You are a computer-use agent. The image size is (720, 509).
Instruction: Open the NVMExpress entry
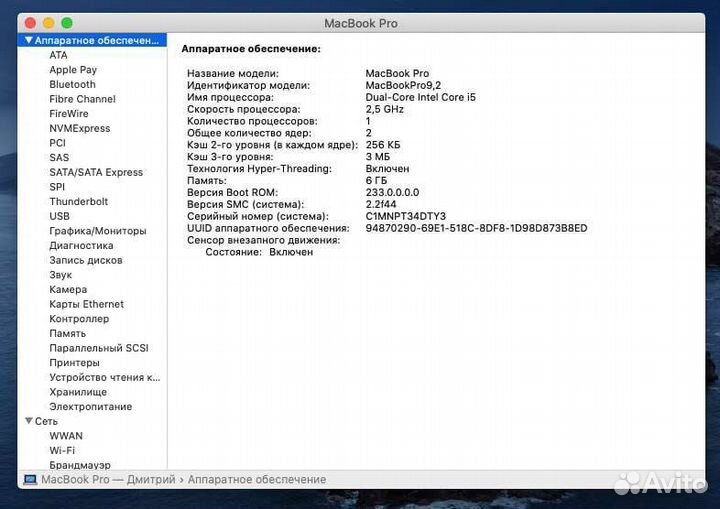tap(80, 129)
